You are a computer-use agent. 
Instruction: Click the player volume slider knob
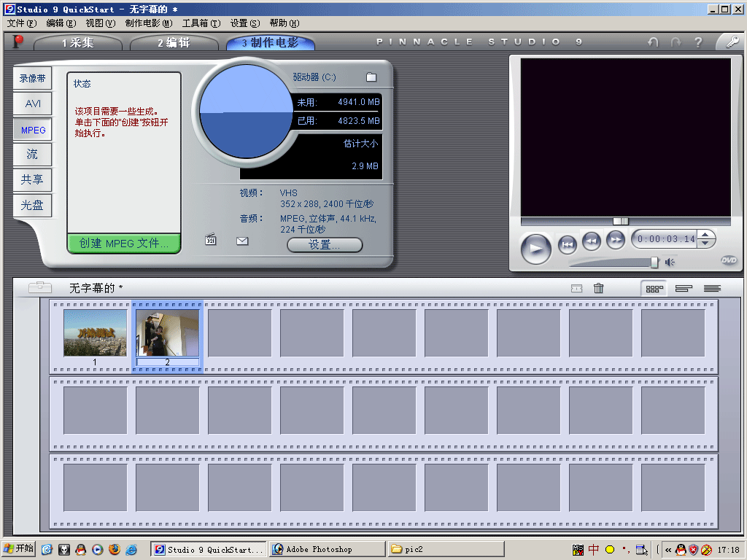click(654, 262)
